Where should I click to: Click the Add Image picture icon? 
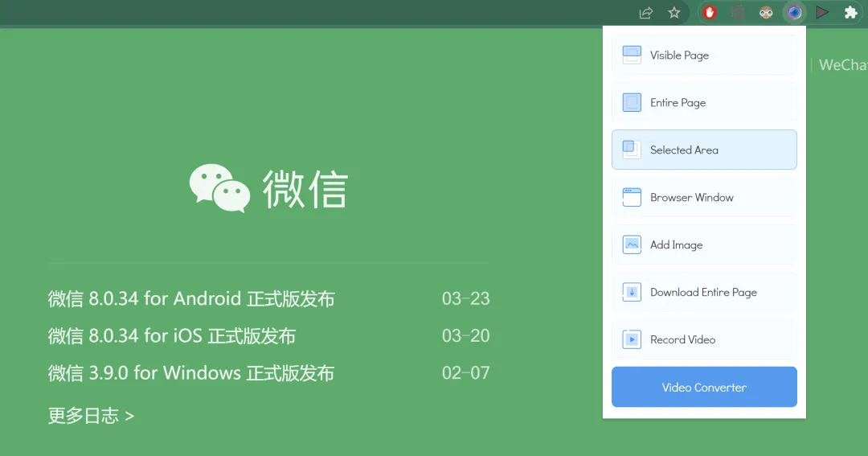(632, 244)
